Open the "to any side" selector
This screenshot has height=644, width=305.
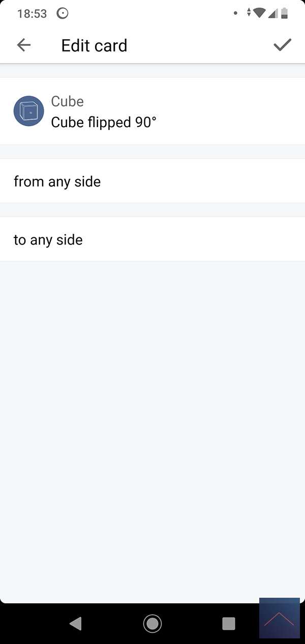[152, 239]
